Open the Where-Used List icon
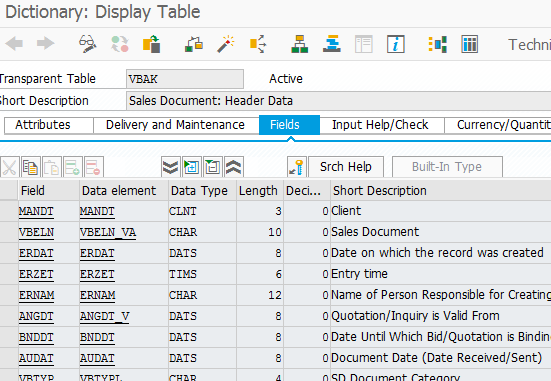The height and width of the screenshot is (381, 551). click(x=258, y=44)
